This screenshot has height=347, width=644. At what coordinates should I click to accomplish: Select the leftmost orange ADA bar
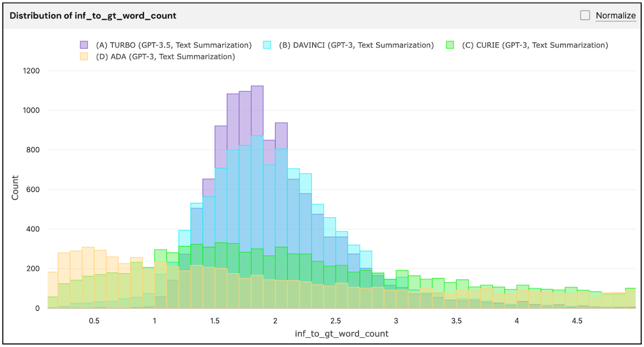tap(53, 290)
